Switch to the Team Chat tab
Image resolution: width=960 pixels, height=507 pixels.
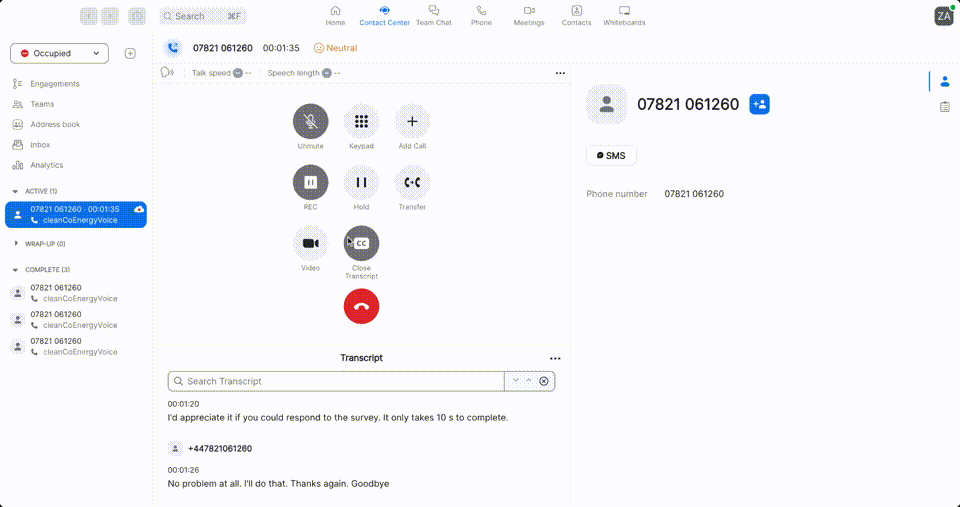click(x=433, y=15)
